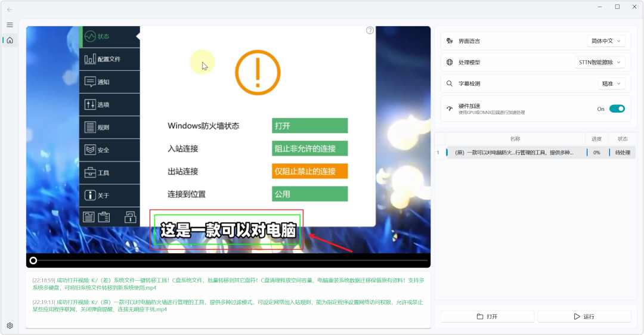Click the 界面语言 setting label

coord(469,41)
